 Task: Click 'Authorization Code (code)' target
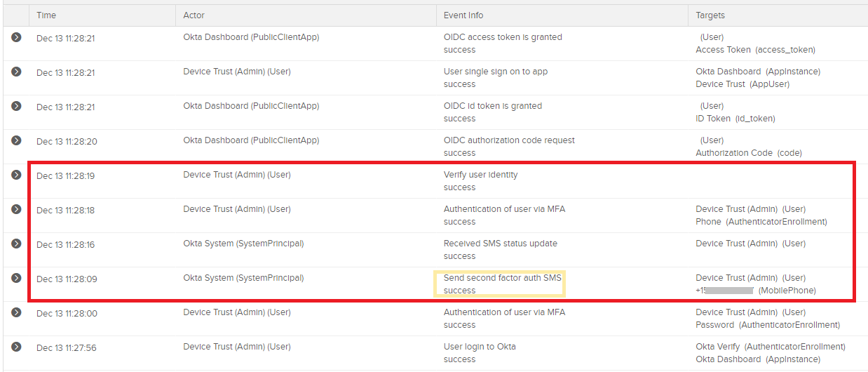tap(749, 153)
